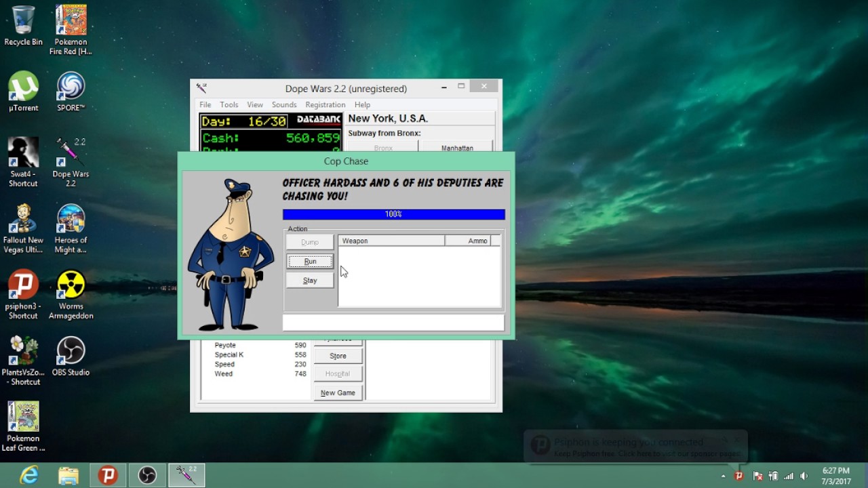This screenshot has height=488, width=868.
Task: Show hidden tray icons arrow
Action: pyautogui.click(x=724, y=476)
